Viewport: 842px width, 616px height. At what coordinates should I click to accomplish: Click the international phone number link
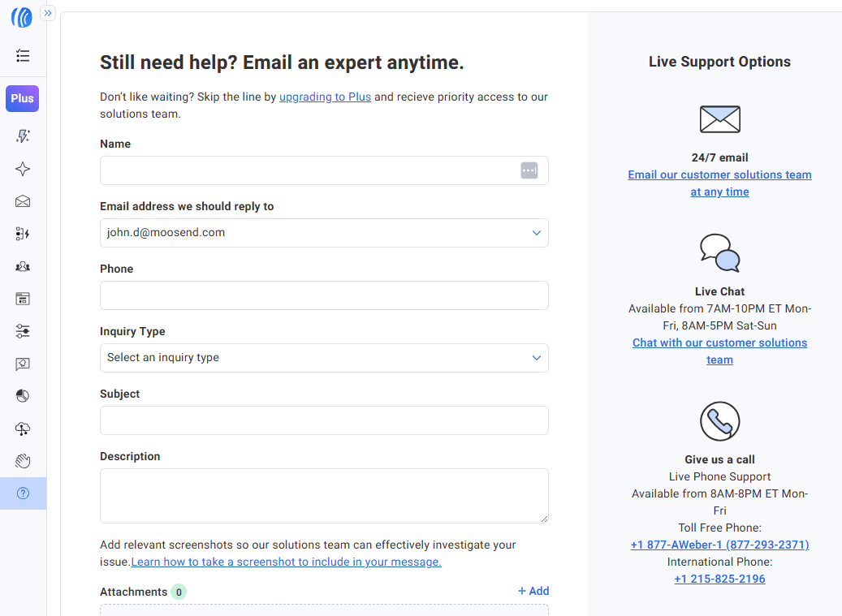click(719, 579)
